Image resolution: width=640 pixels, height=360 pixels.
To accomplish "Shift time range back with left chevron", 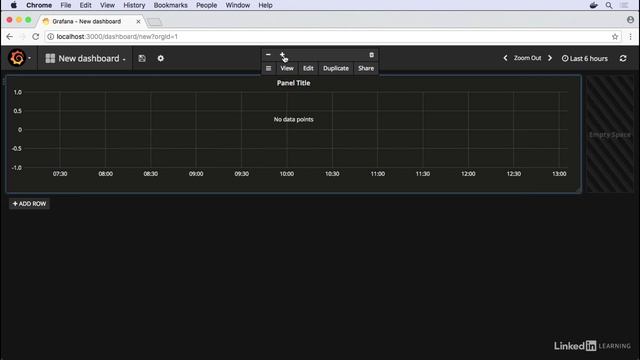I will point(505,58).
